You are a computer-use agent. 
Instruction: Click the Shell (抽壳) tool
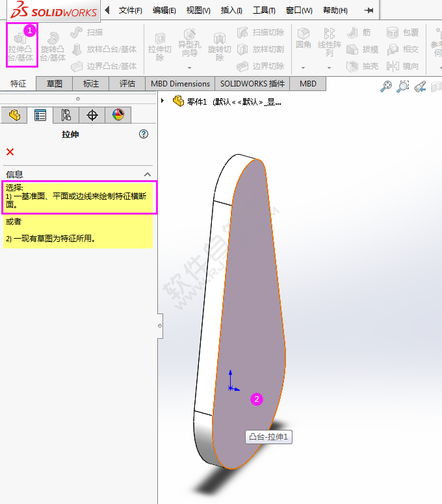[x=362, y=66]
